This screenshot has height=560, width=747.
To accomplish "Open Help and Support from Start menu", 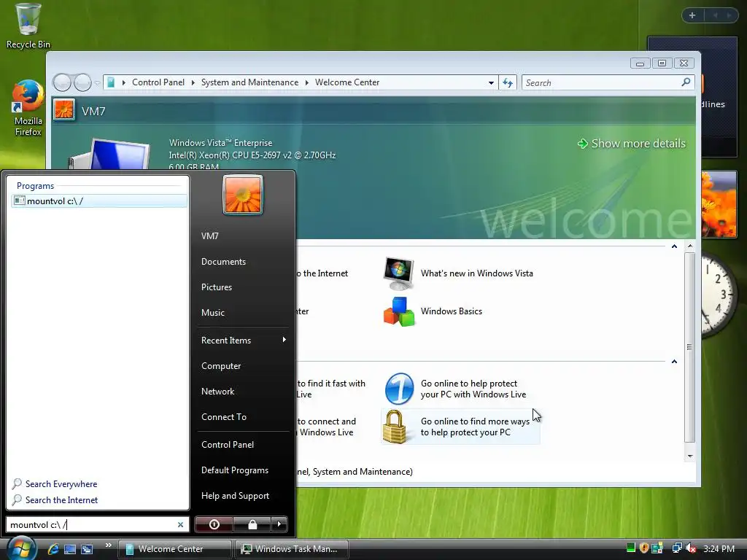I will (x=236, y=496).
